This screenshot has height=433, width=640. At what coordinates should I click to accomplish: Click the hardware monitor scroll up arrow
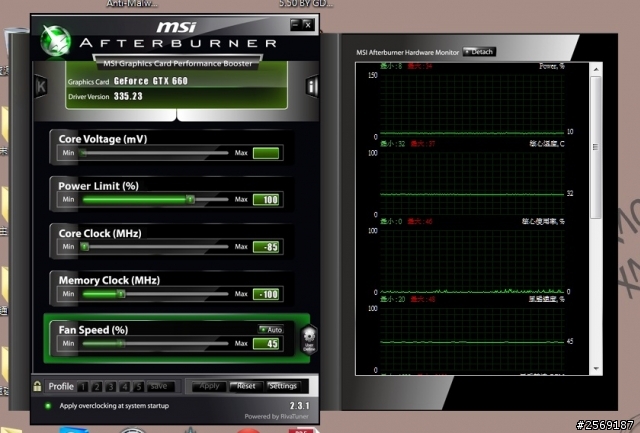point(596,70)
